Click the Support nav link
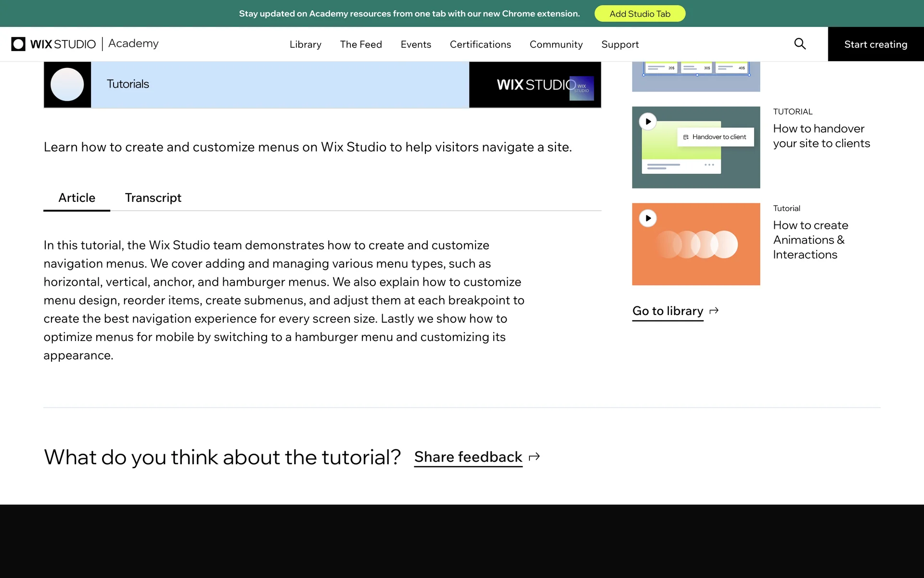This screenshot has height=578, width=924. [620, 44]
